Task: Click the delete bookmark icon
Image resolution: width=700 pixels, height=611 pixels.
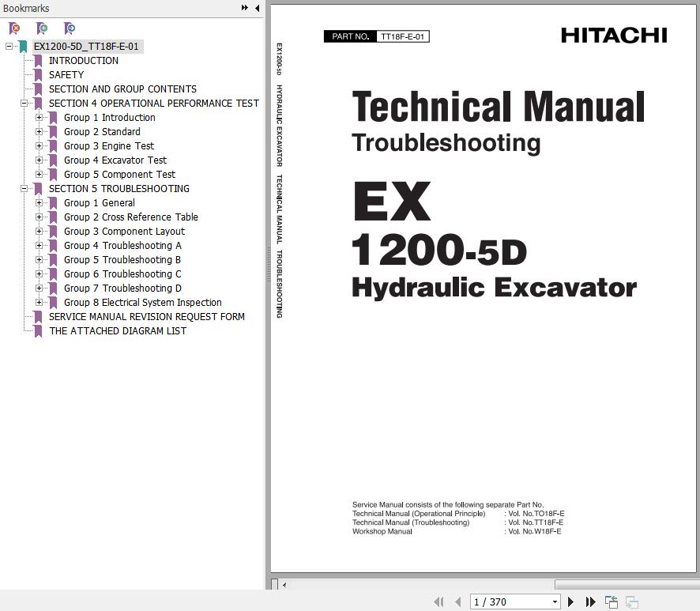Action: point(14,28)
